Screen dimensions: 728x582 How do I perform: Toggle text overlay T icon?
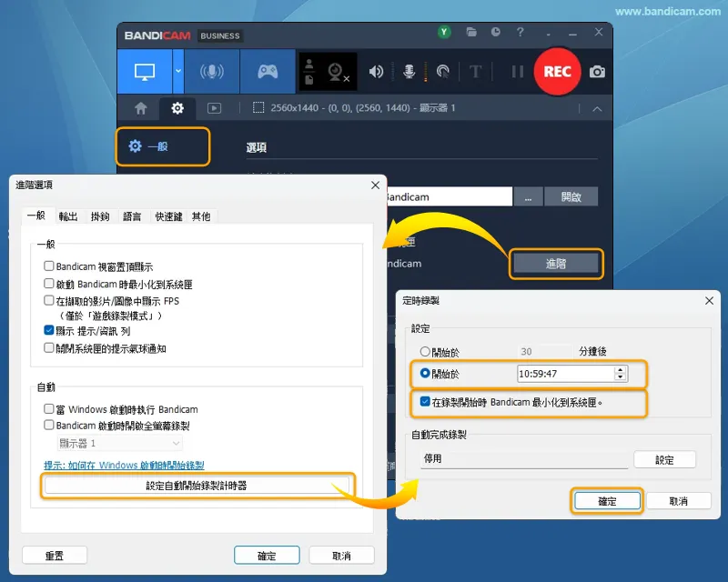475,72
